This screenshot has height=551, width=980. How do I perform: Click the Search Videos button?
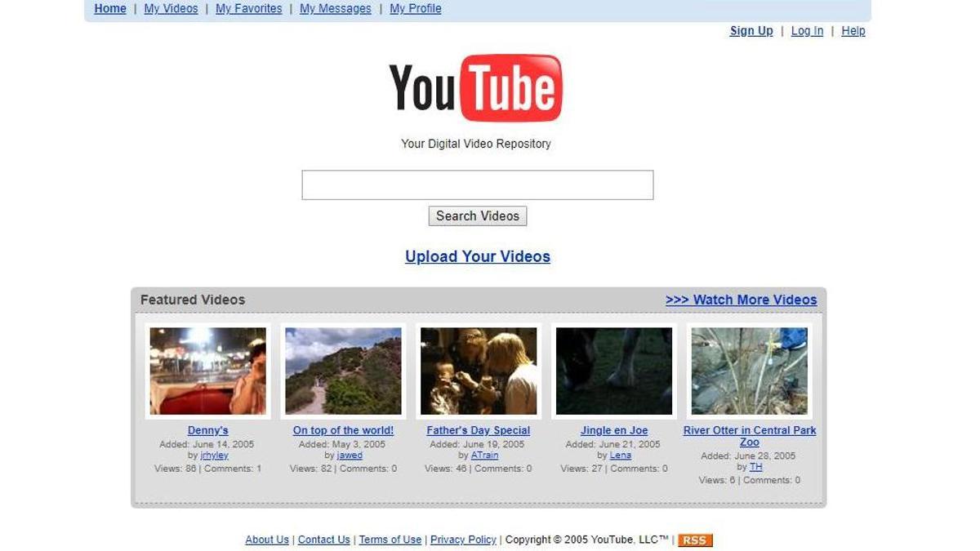(x=478, y=216)
